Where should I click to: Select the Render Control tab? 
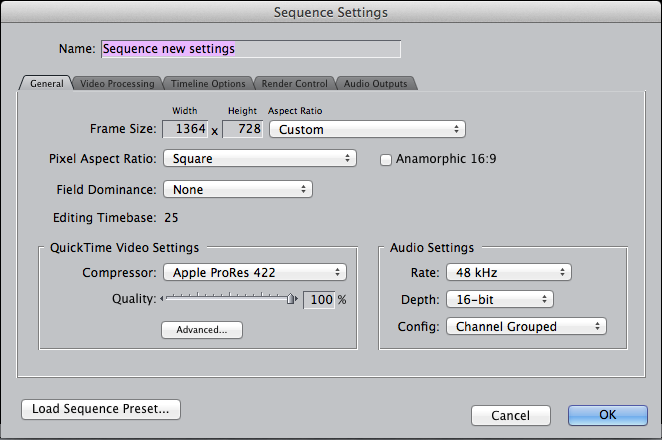(x=294, y=84)
